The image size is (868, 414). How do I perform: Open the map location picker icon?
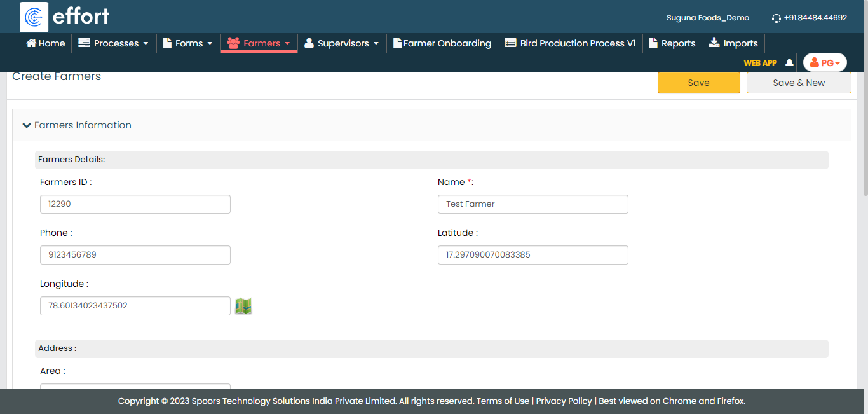point(243,306)
